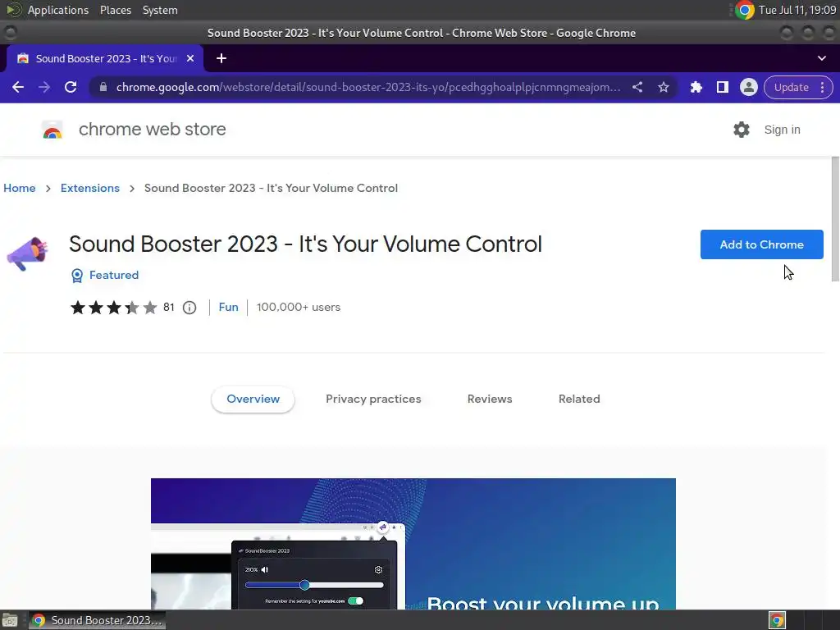Close the Sound Booster 2023 tab
840x630 pixels.
(x=190, y=58)
